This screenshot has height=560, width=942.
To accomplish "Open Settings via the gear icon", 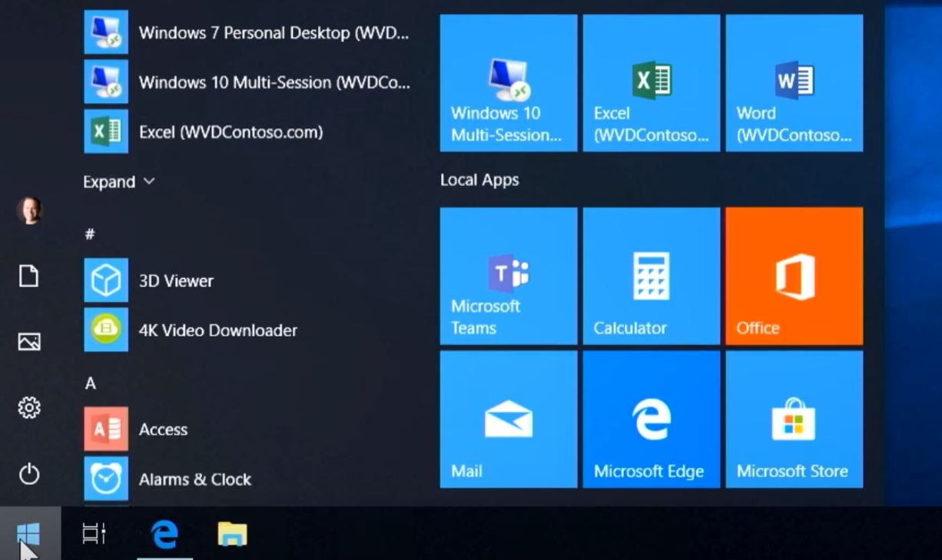I will tap(29, 408).
